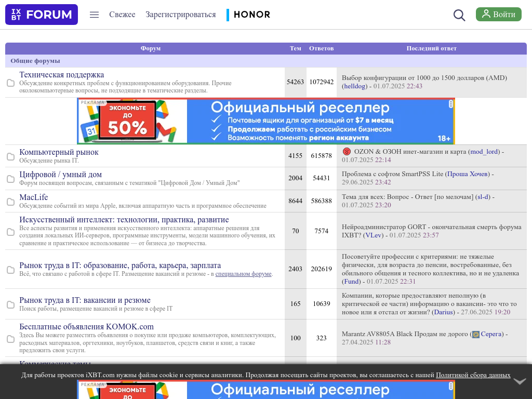The width and height of the screenshot is (532, 399).
Task: Click the angry red smiley before OZON topic
Action: [x=347, y=152]
